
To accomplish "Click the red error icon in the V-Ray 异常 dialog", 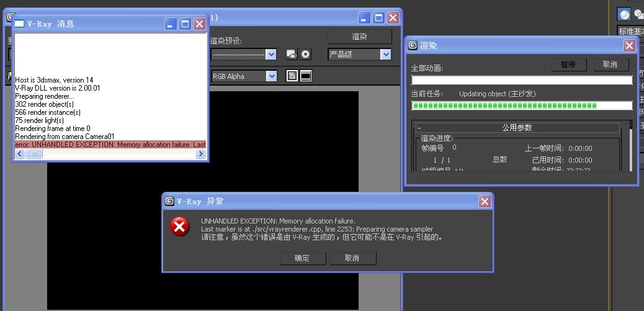I will pyautogui.click(x=180, y=227).
